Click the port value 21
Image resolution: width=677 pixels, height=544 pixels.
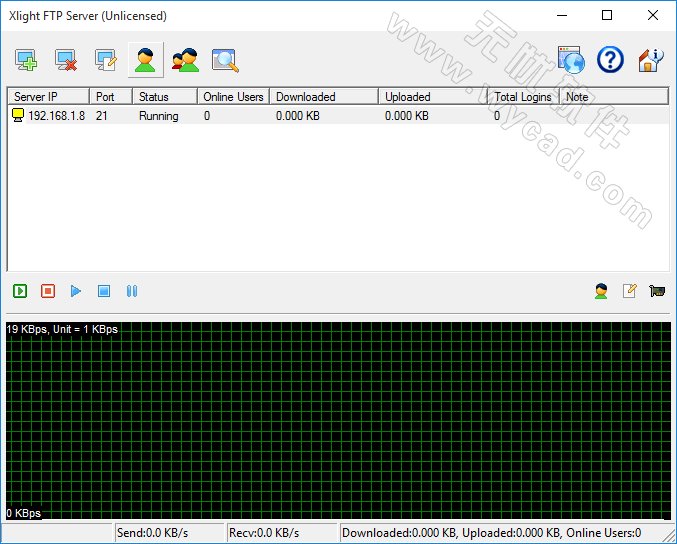[x=101, y=116]
